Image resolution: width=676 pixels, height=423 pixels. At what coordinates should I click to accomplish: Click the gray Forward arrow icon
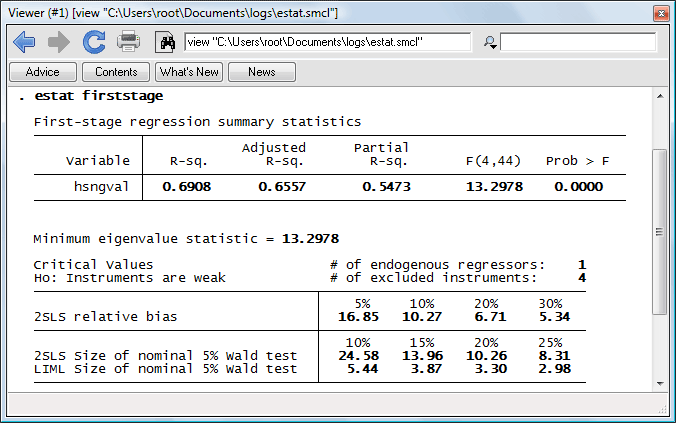click(x=59, y=42)
